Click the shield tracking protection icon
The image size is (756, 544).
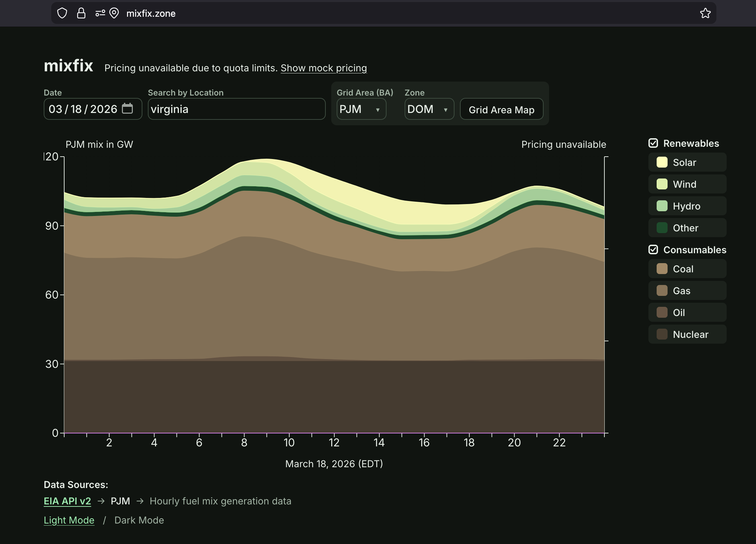(x=62, y=13)
